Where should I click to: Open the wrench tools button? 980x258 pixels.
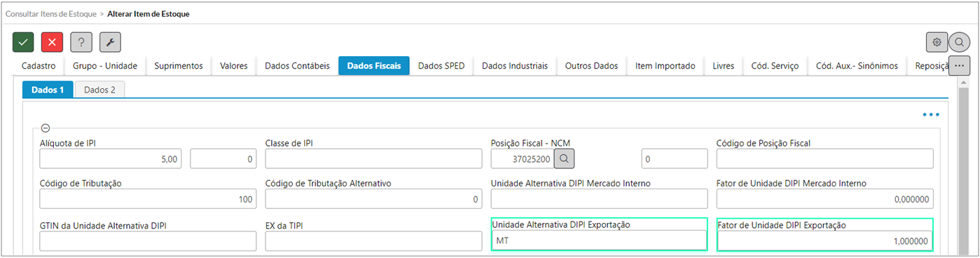tap(110, 42)
